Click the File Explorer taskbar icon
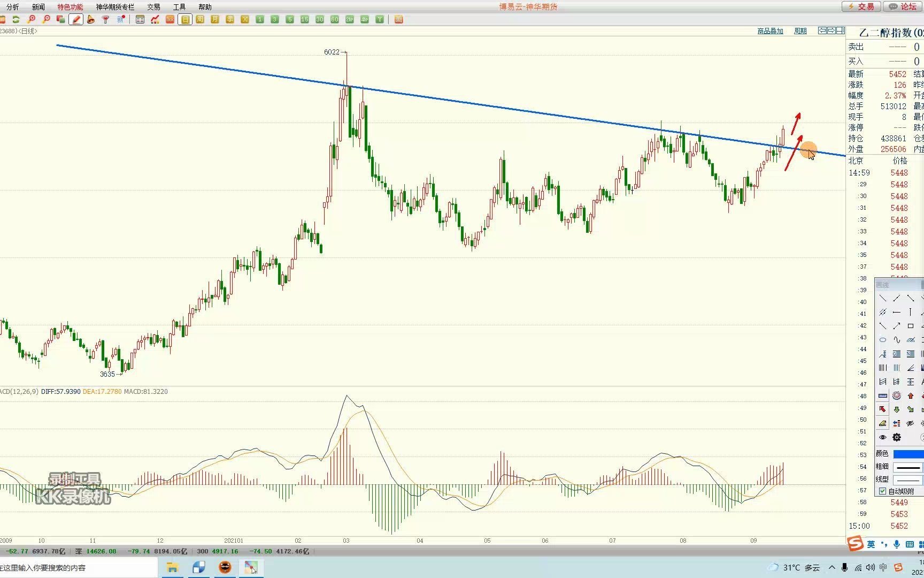The image size is (924, 578). click(x=172, y=567)
